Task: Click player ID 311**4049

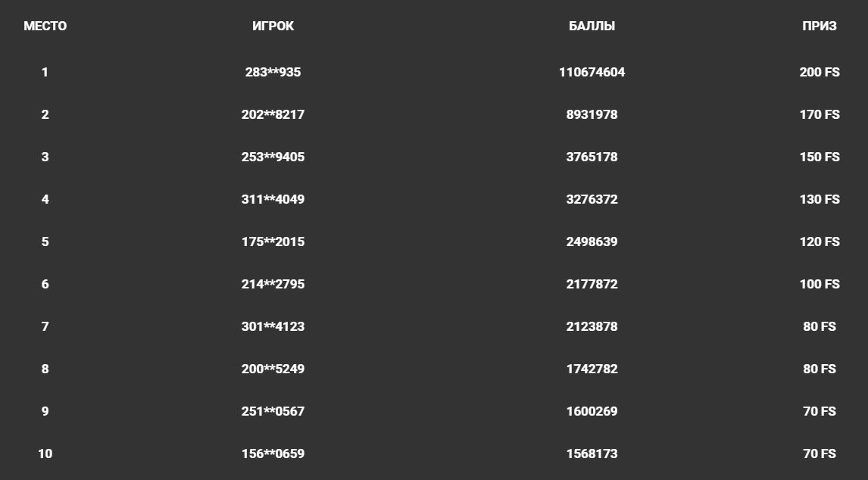Action: tap(273, 199)
